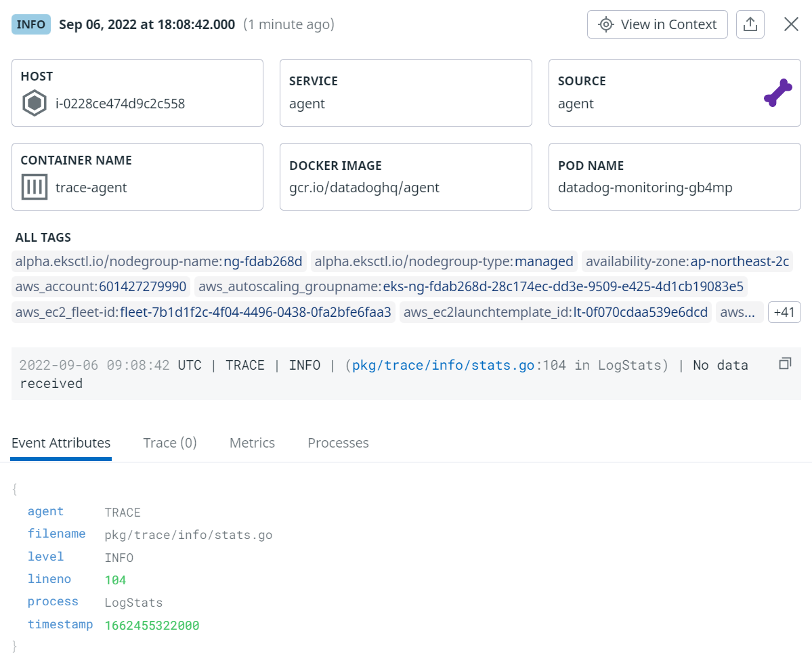The image size is (812, 671).
Task: Click the aws_ec2_fleet-id tag
Action: tap(203, 312)
